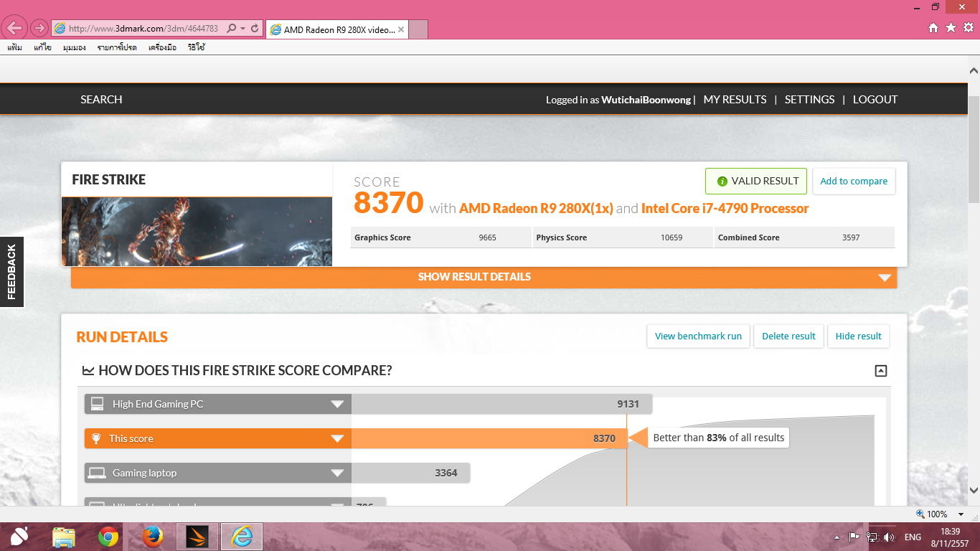Click the Combined Score value 3597
Screen dimensions: 980x551
[x=851, y=237]
